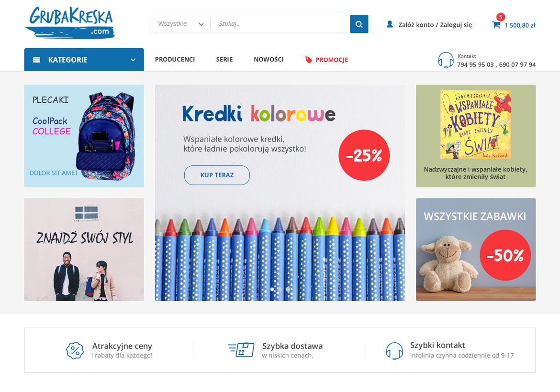Open the Producenci menu item
This screenshot has height=392, width=560.
pos(175,59)
